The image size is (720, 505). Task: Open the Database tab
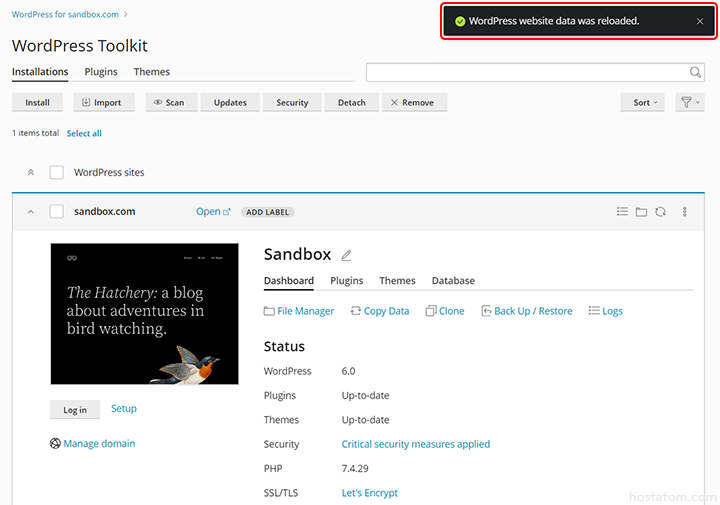click(x=453, y=281)
